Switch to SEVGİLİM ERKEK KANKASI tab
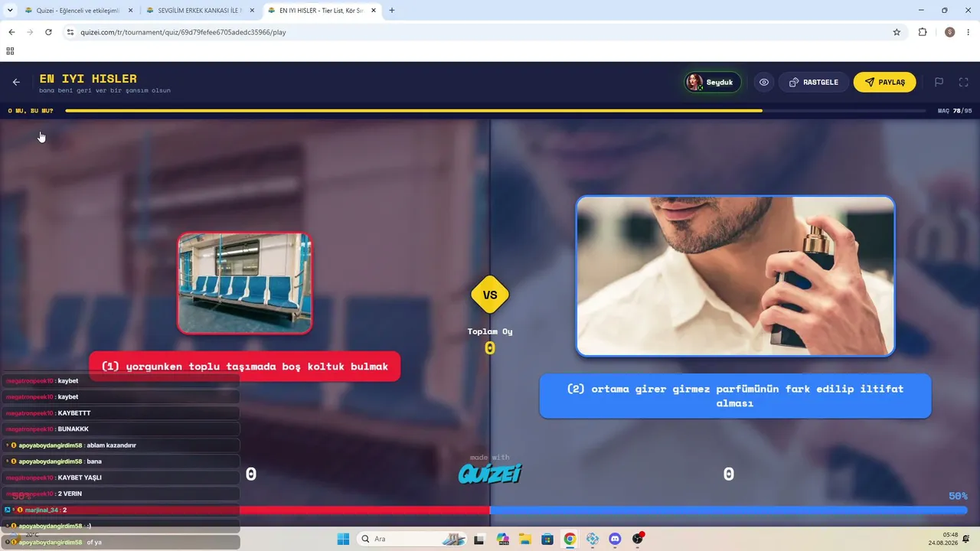Image resolution: width=980 pixels, height=551 pixels. point(199,11)
